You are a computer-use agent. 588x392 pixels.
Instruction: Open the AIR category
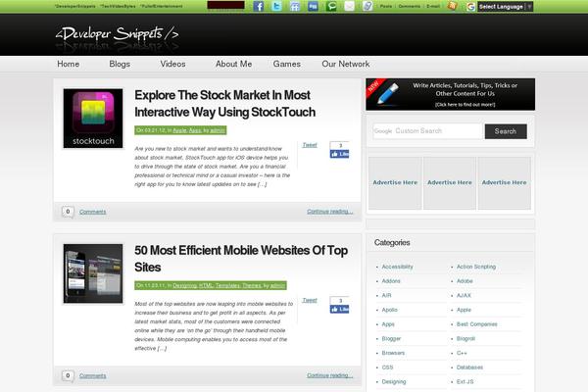point(387,296)
